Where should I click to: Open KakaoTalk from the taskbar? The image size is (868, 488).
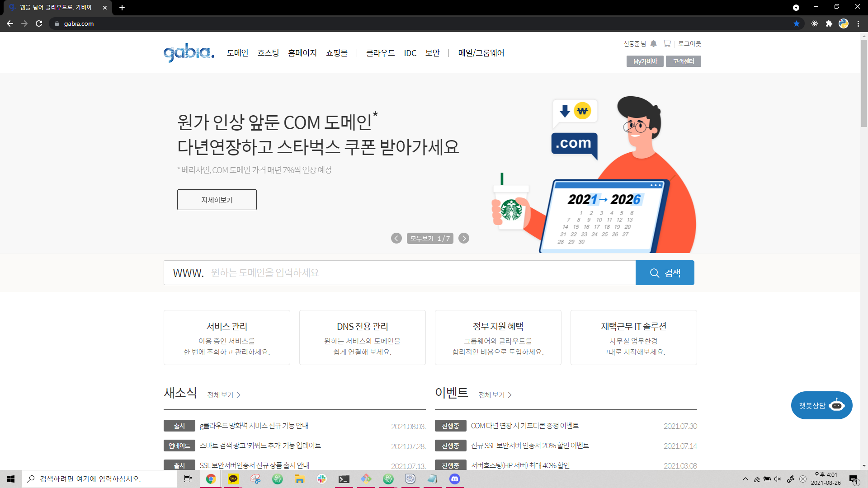click(233, 479)
